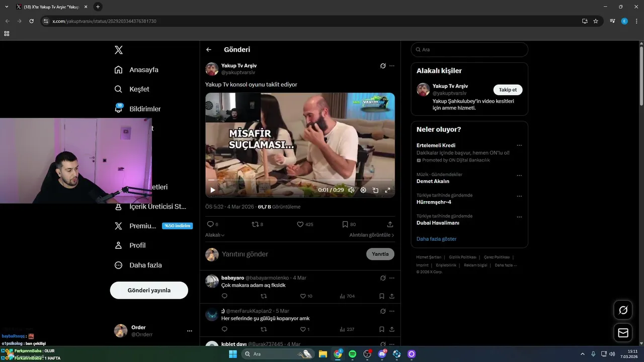Viewport: 644px width, 362px height.
Task: Like merFarukKaplan2's reply with 1 like
Action: click(302, 329)
